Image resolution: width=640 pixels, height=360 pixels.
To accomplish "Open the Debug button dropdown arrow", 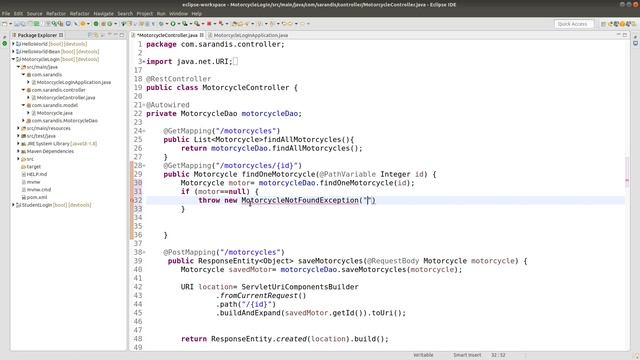I will (x=166, y=24).
